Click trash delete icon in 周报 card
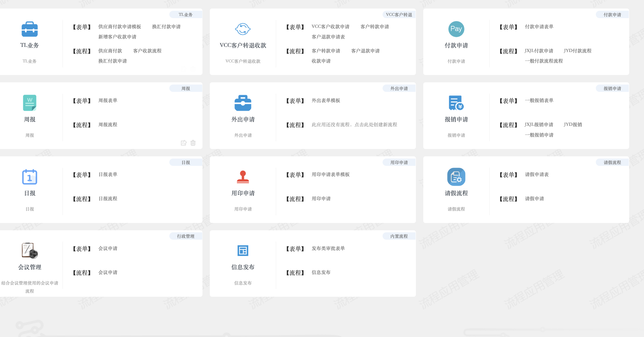This screenshot has width=644, height=337. click(193, 143)
